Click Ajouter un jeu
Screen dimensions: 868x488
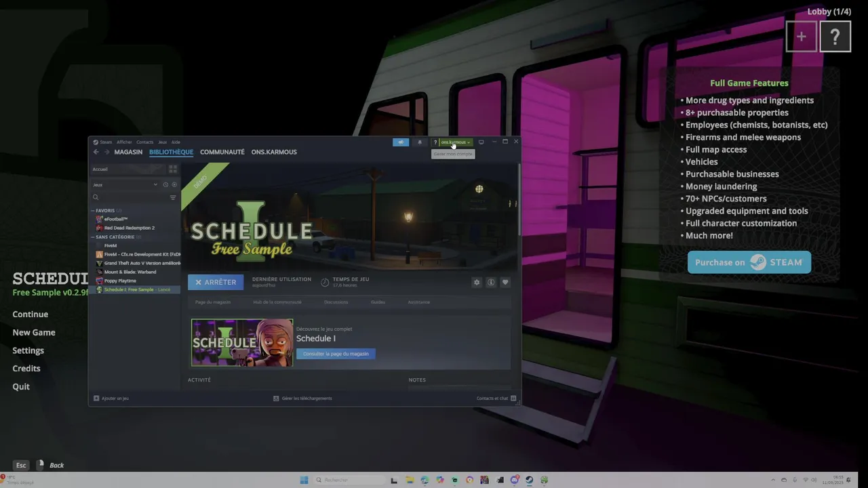(111, 399)
